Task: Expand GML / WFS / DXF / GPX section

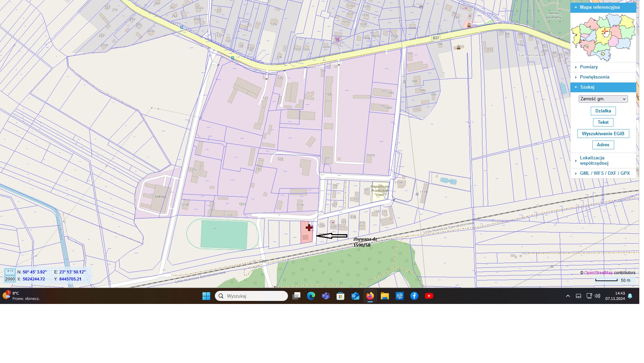Action: [x=604, y=173]
